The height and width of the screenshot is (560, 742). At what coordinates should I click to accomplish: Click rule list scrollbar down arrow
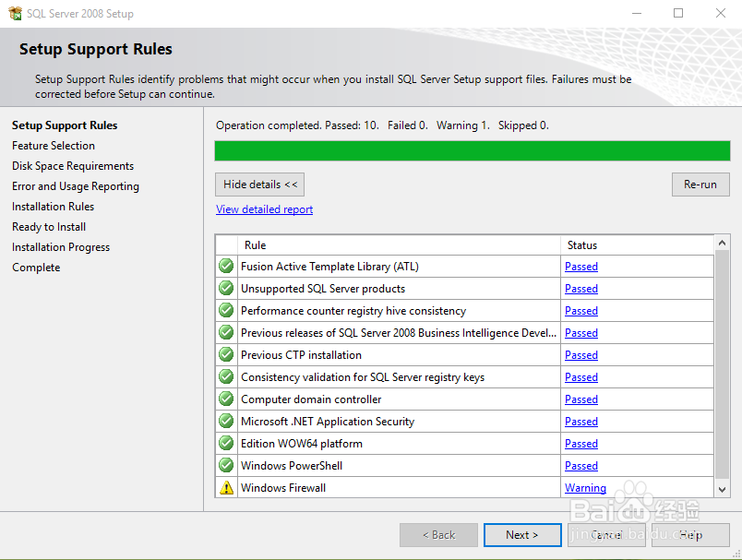pos(722,490)
